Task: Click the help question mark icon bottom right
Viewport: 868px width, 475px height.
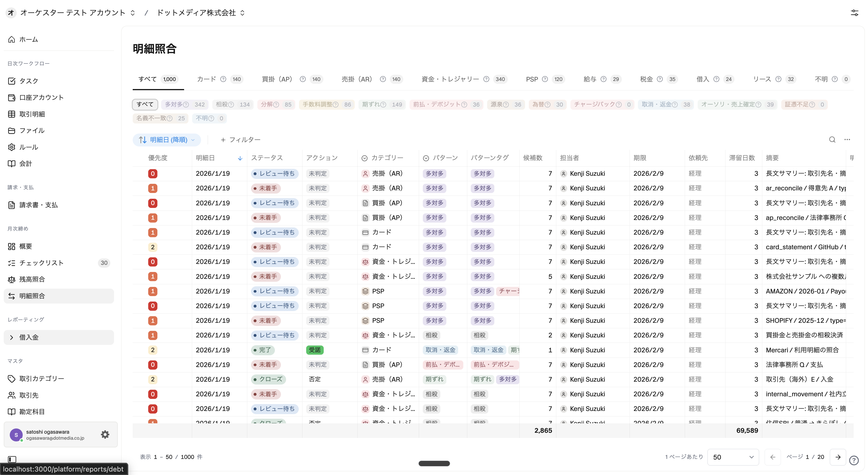Action: pos(854,460)
